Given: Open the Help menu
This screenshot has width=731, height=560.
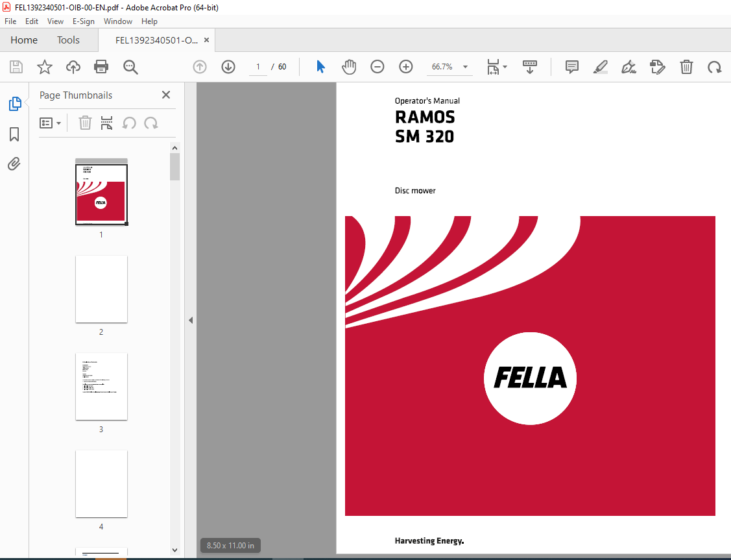Looking at the screenshot, I should [149, 21].
